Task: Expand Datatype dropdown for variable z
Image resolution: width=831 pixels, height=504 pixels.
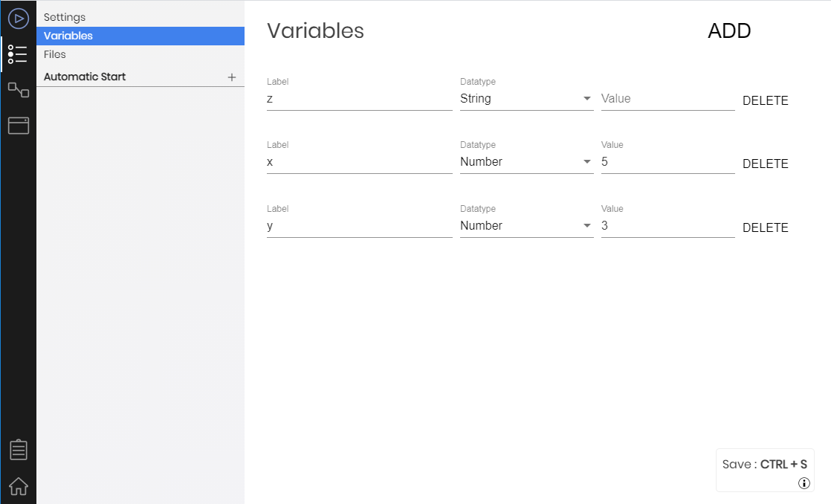Action: (526, 99)
